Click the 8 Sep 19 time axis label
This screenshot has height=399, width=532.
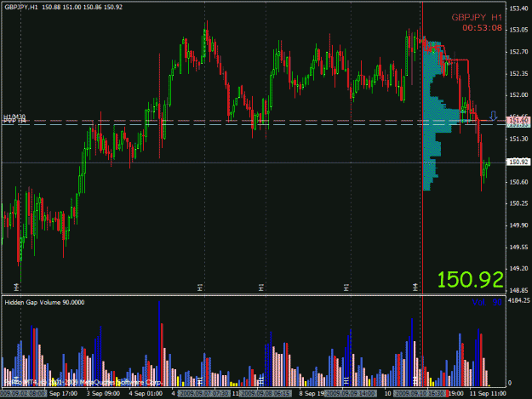(x=312, y=394)
